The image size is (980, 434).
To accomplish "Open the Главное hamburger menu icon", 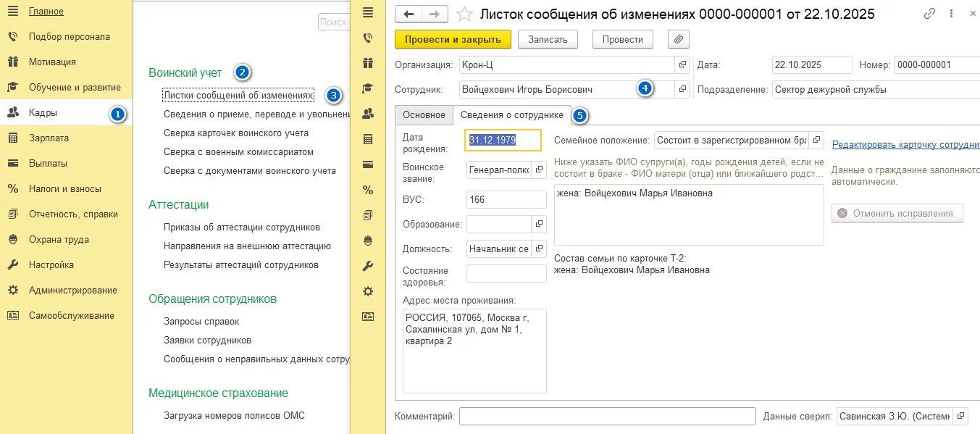I will point(12,12).
